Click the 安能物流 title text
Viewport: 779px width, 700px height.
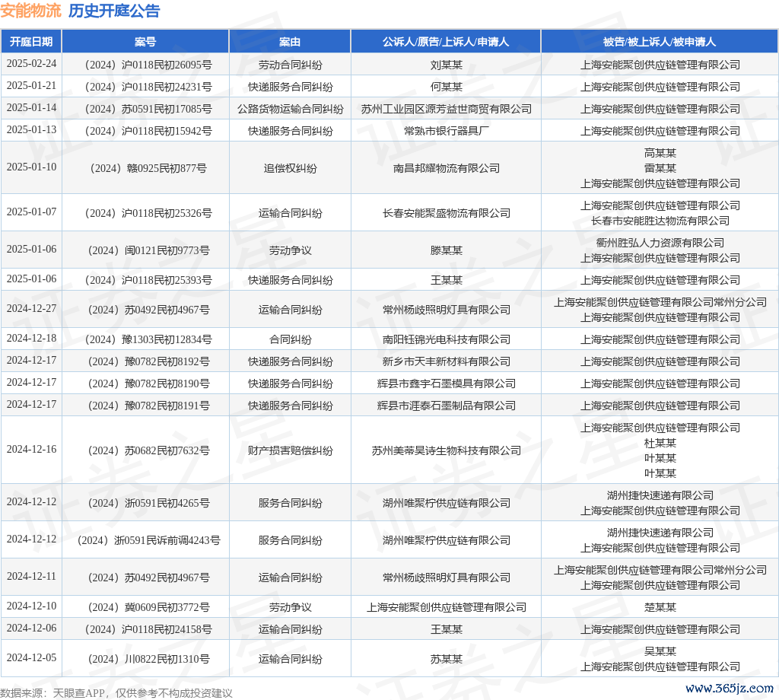tap(30, 11)
